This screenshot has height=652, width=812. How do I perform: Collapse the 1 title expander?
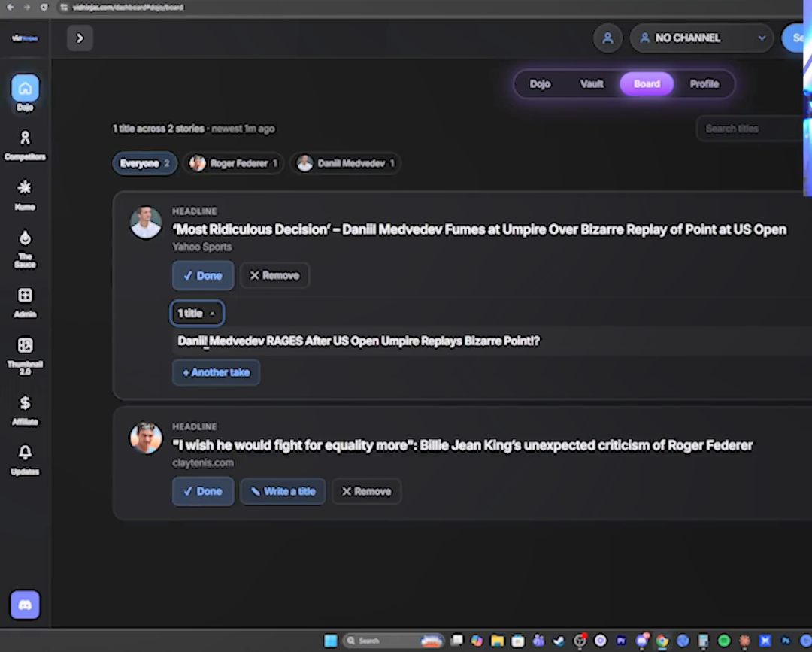pyautogui.click(x=197, y=314)
